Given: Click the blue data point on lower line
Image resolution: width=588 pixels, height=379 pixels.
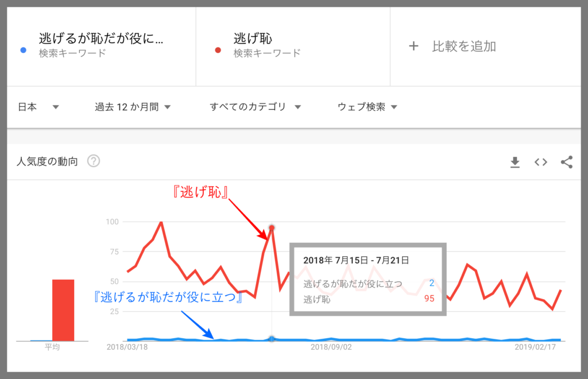Looking at the screenshot, I should coord(272,339).
